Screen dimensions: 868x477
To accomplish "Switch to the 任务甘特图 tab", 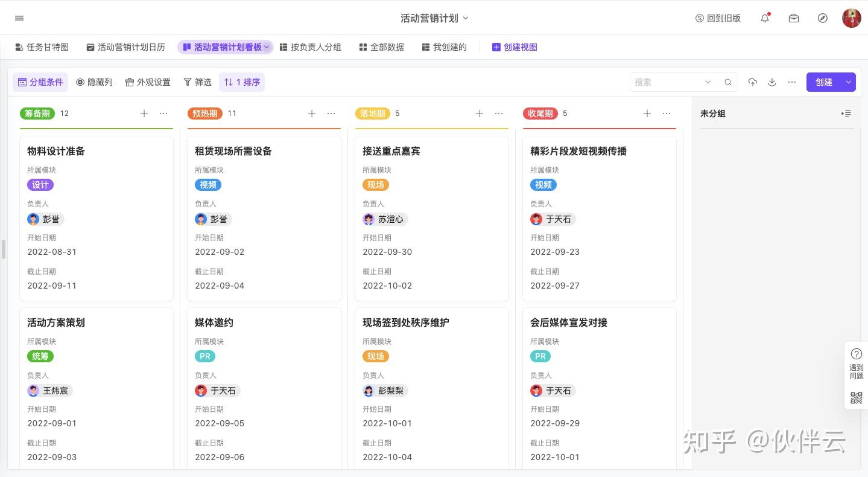I will pyautogui.click(x=42, y=47).
